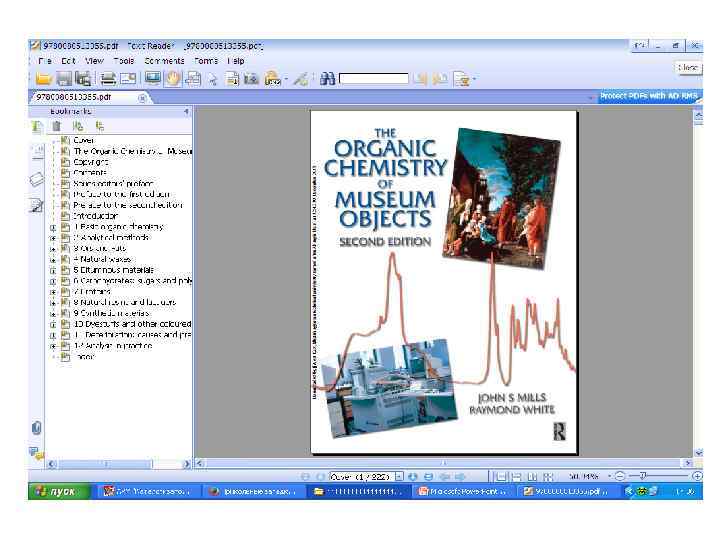Open the Layers panel from side strip
This screenshot has height=540, width=720.
click(37, 179)
